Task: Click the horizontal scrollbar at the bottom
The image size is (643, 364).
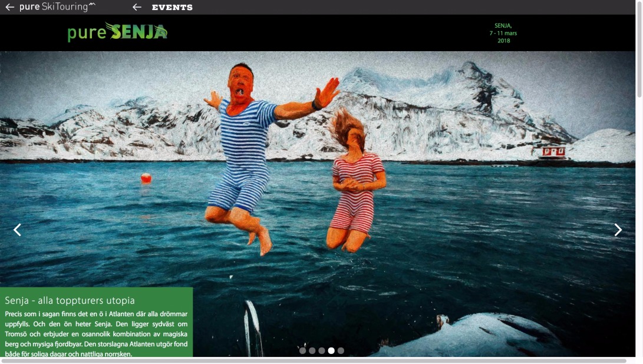Action: [312, 360]
